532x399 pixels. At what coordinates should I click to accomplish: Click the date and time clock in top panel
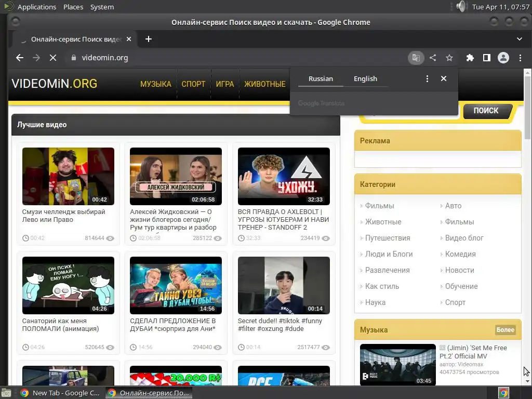[x=500, y=7]
